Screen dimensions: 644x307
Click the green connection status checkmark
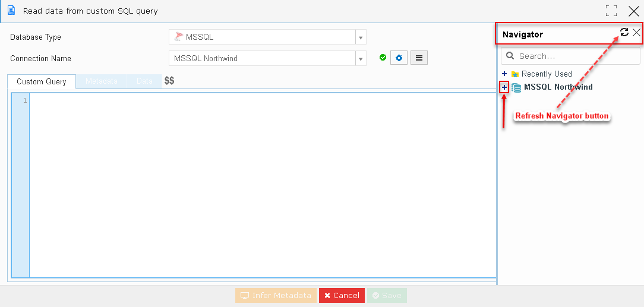383,58
